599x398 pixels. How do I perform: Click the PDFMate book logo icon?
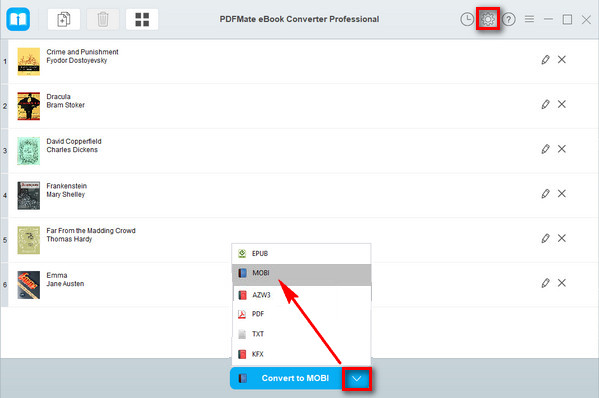click(18, 19)
